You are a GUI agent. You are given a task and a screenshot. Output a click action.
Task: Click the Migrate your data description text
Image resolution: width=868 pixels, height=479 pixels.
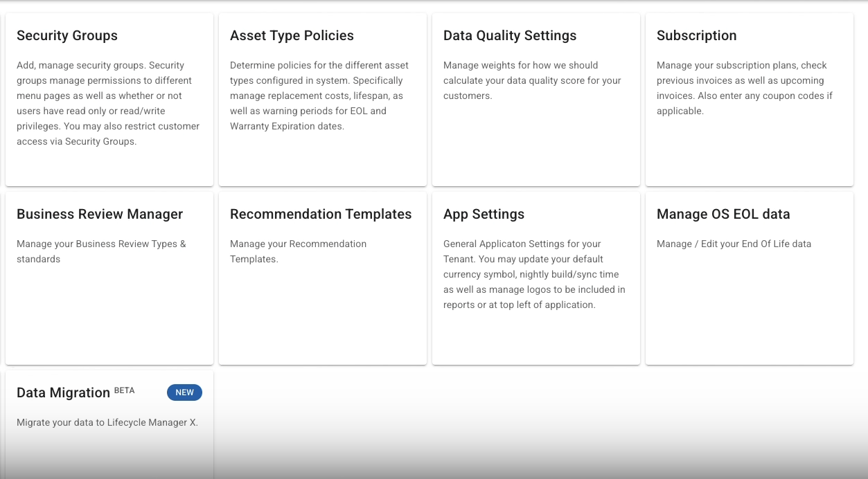[107, 422]
